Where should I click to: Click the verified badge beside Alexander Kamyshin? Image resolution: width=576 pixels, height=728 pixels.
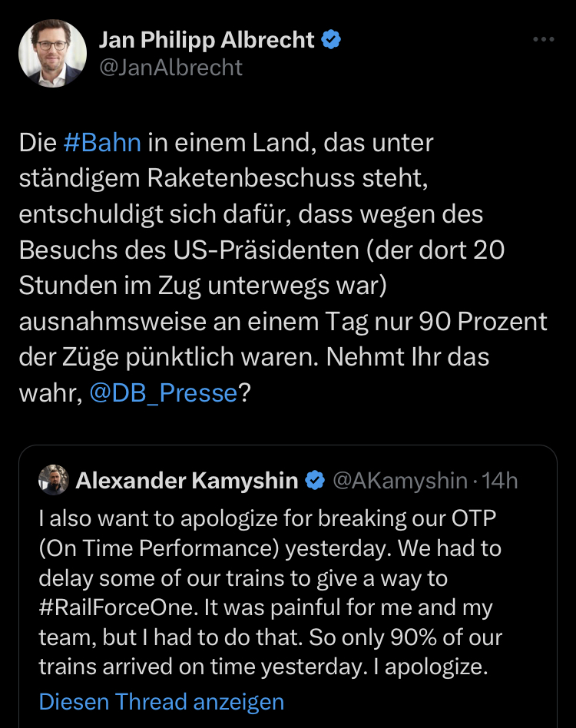315,481
